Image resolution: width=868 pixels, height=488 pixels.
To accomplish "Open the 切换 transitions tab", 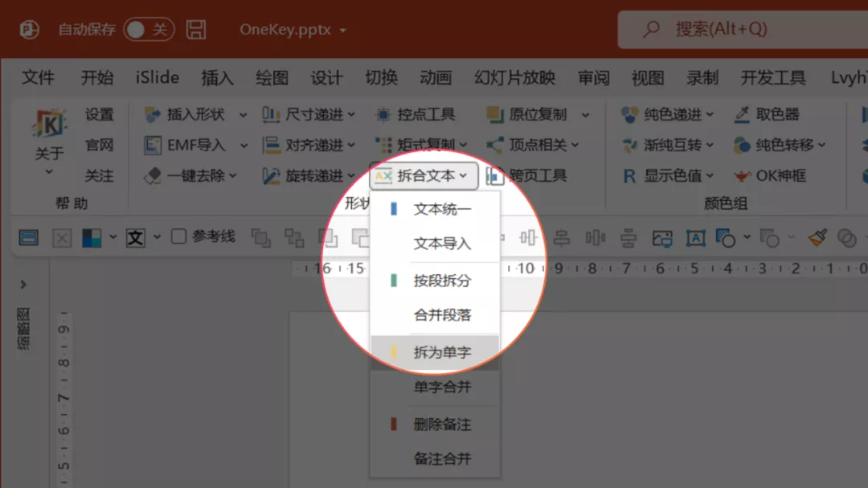I will (381, 77).
